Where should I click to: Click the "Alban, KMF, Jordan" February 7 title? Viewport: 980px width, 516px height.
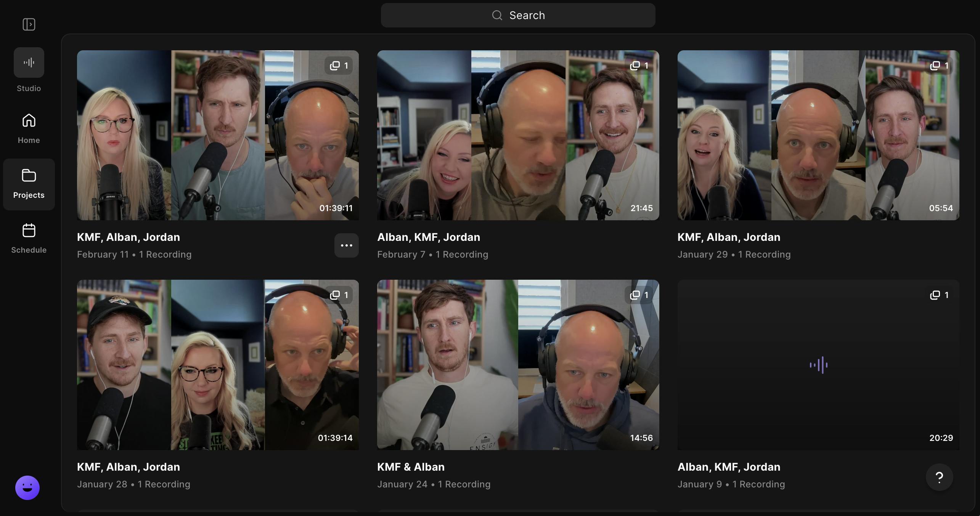[429, 237]
